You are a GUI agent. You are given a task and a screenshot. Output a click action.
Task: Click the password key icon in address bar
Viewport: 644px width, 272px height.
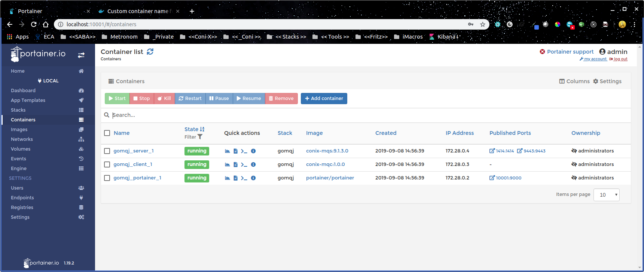click(471, 24)
